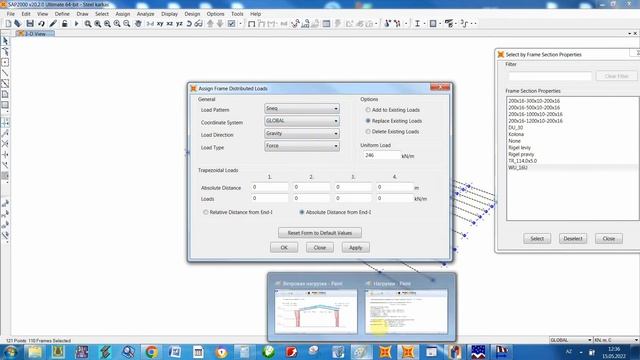This screenshot has height=360, width=640.
Task: Click the first Absolute Distance input field
Action: 269,187
